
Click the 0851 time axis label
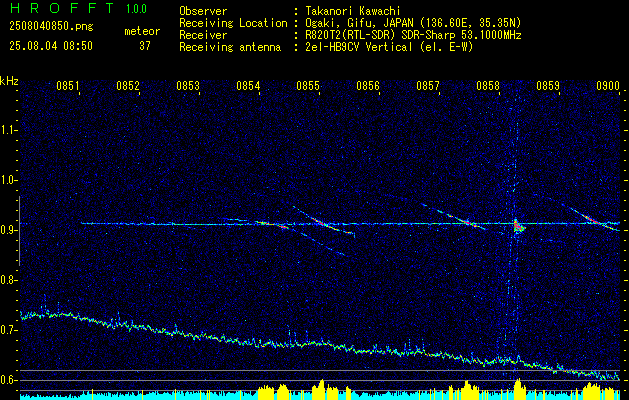(x=68, y=85)
